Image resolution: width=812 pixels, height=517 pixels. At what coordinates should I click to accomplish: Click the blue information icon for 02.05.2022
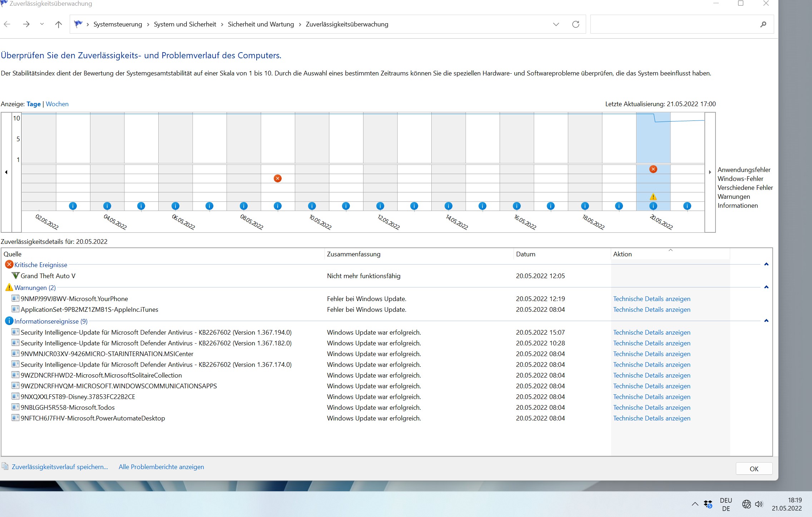(x=73, y=206)
